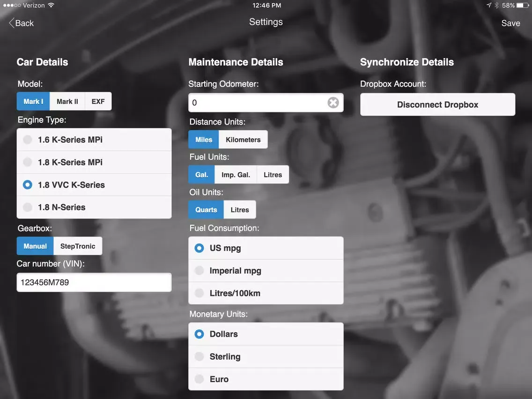This screenshot has height=399, width=532.
Task: Choose Euro as monetary unit
Action: pyautogui.click(x=266, y=379)
